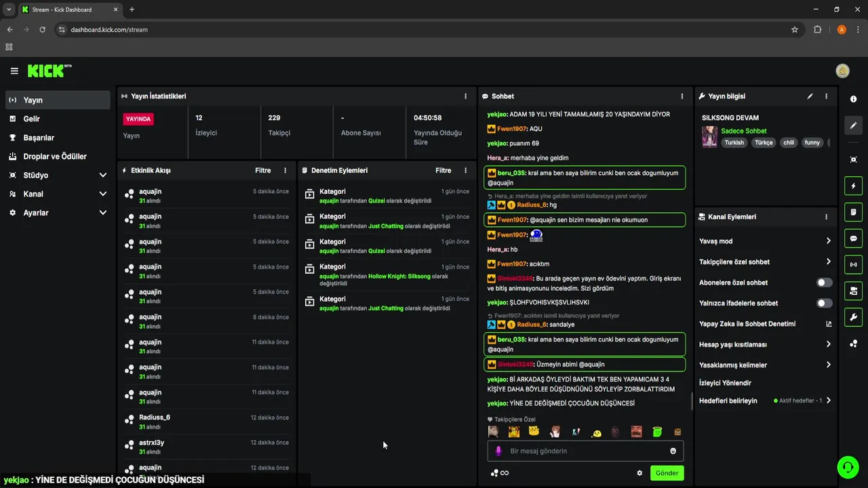Click İzleyici Yönlendir option

(725, 383)
